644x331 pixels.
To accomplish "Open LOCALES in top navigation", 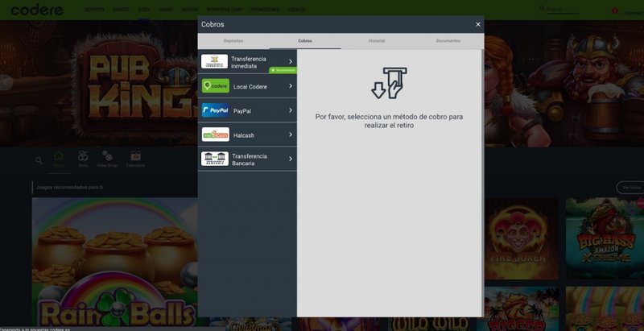I will 296,10.
